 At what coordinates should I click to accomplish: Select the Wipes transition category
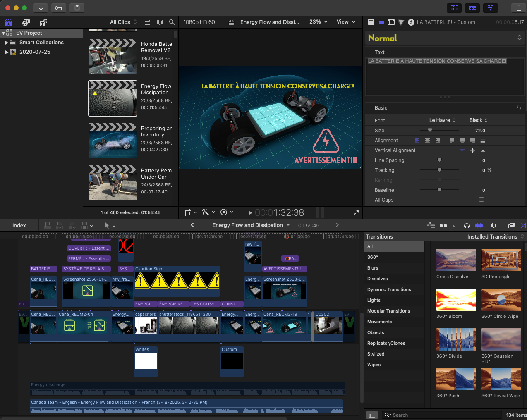tap(374, 365)
